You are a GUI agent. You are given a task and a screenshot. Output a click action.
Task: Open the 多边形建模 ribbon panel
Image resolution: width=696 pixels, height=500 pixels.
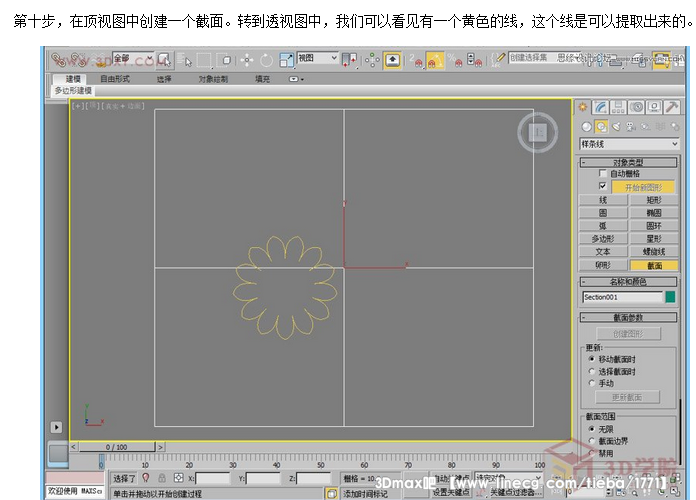[x=73, y=91]
